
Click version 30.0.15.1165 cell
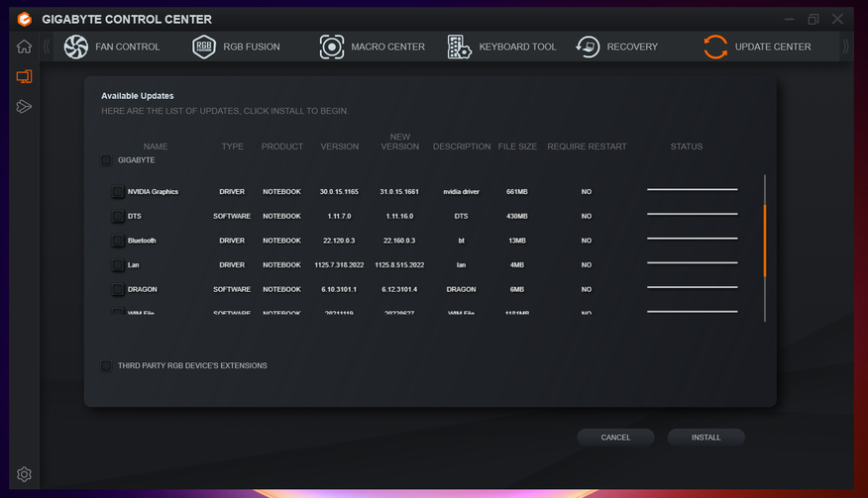(339, 191)
